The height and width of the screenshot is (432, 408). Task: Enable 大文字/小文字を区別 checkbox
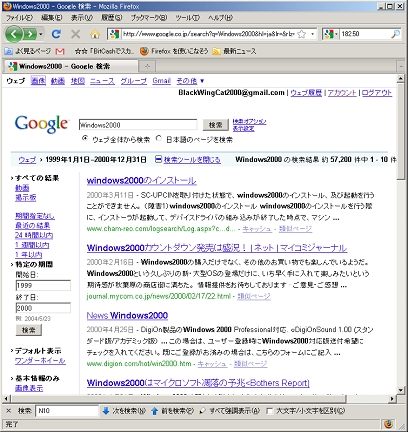coord(269,411)
